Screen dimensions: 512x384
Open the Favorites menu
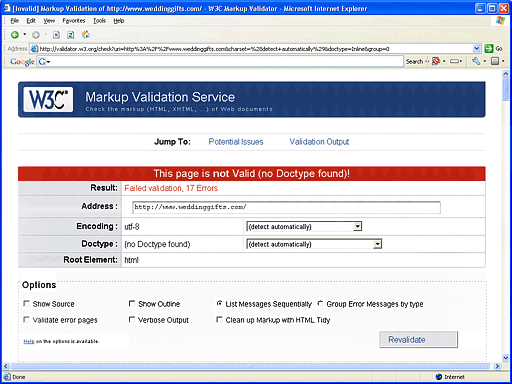pyautogui.click(x=74, y=21)
